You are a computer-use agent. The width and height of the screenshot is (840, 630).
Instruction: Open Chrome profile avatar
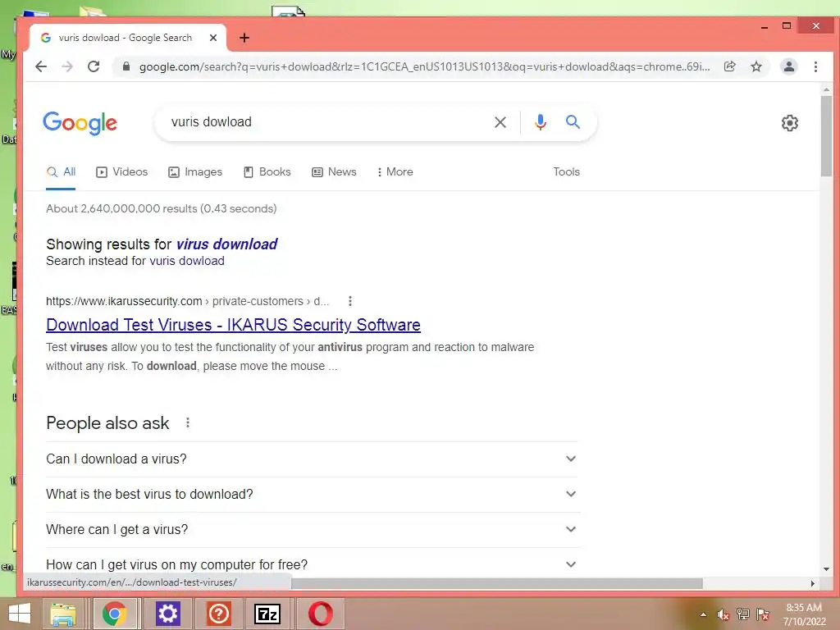[x=788, y=66]
